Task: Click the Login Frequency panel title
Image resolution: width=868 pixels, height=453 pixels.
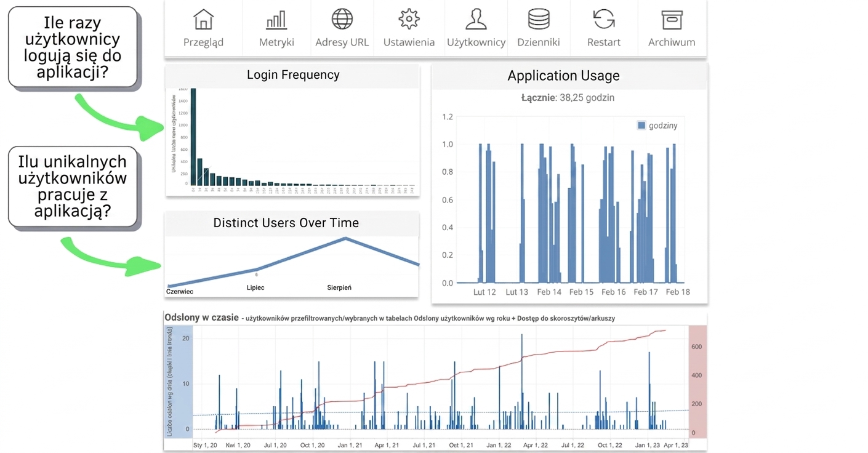Action: point(293,75)
